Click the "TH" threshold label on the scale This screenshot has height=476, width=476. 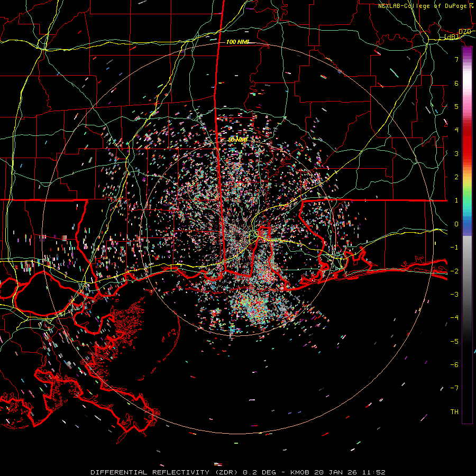click(x=454, y=412)
